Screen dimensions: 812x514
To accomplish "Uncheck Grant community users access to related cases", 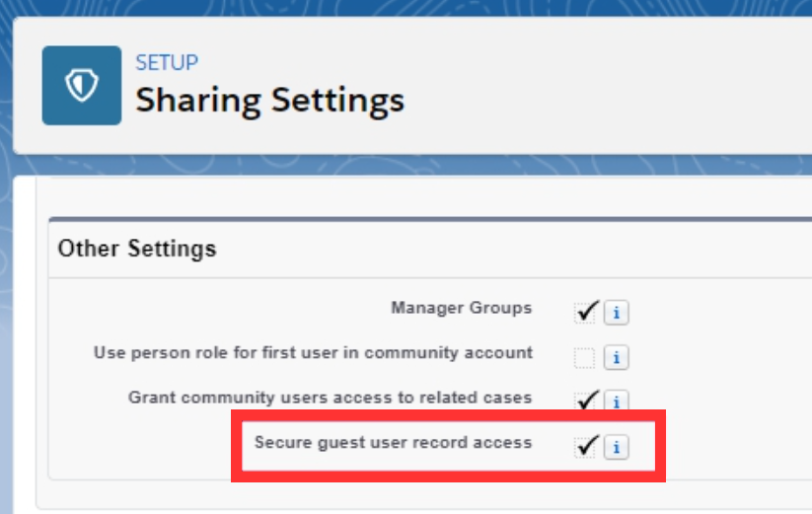I will click(x=586, y=401).
